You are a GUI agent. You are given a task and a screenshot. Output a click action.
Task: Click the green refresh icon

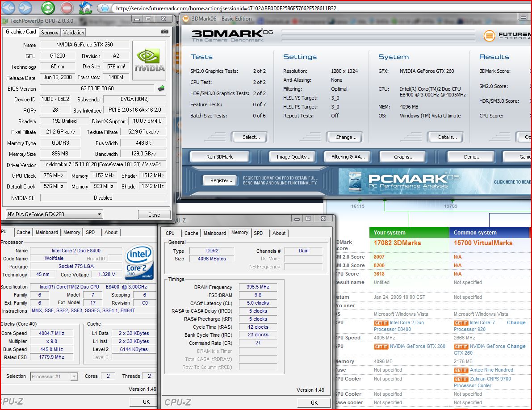point(48,8)
